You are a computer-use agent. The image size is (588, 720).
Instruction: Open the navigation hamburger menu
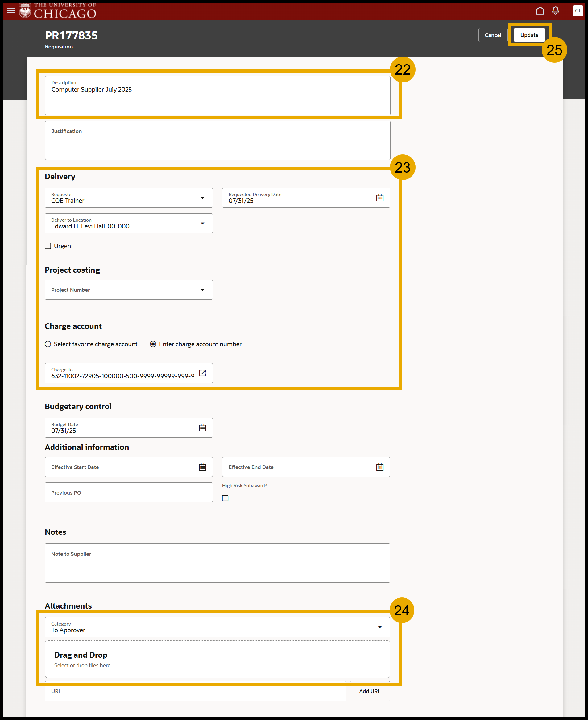(x=11, y=10)
